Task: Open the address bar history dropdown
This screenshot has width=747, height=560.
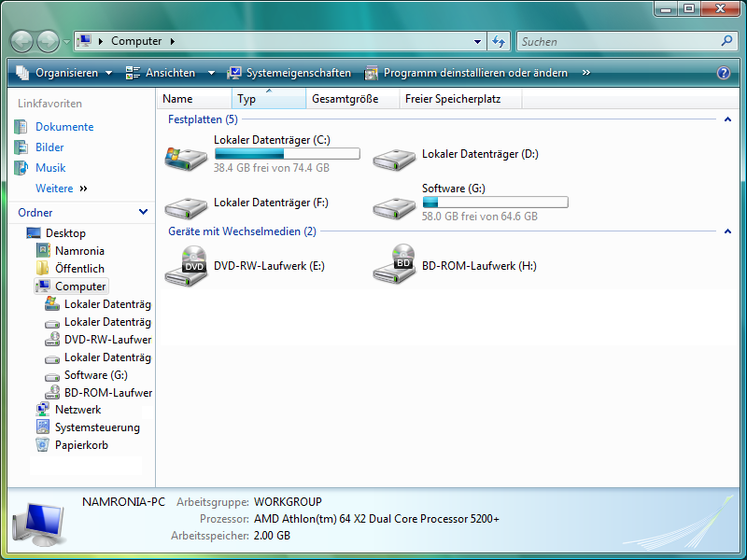Action: pos(477,41)
